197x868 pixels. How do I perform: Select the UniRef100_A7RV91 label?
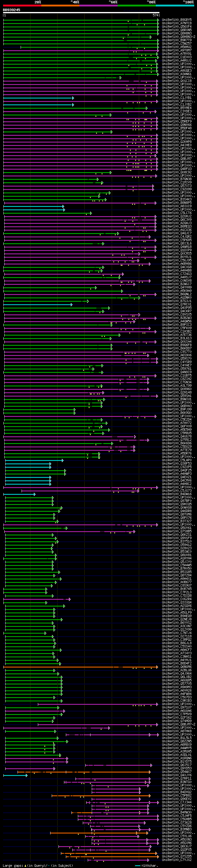point(177,54)
